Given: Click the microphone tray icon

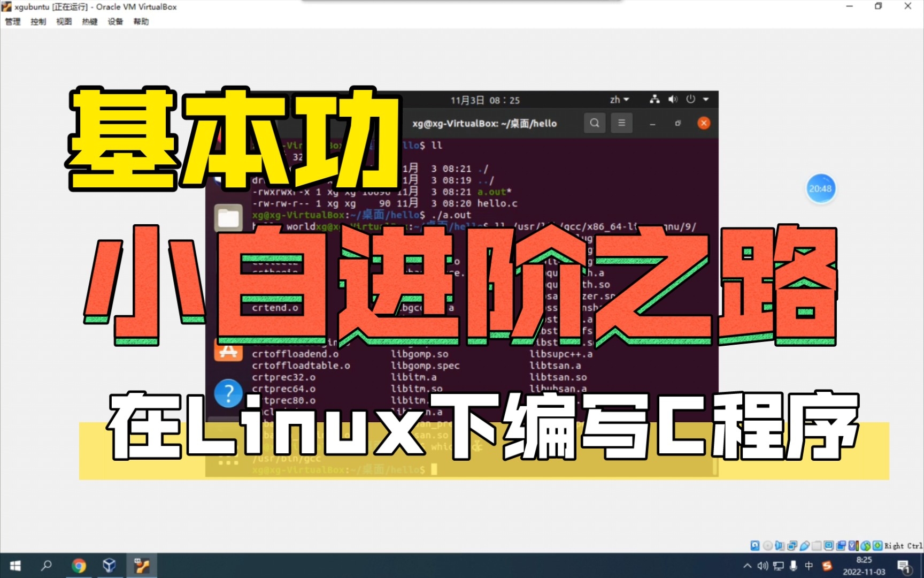Looking at the screenshot, I should [794, 566].
